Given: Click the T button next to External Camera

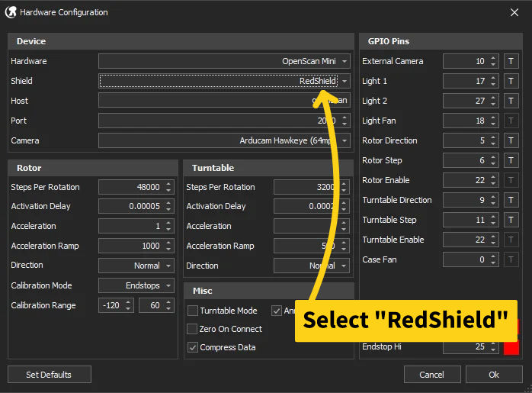Looking at the screenshot, I should 511,61.
